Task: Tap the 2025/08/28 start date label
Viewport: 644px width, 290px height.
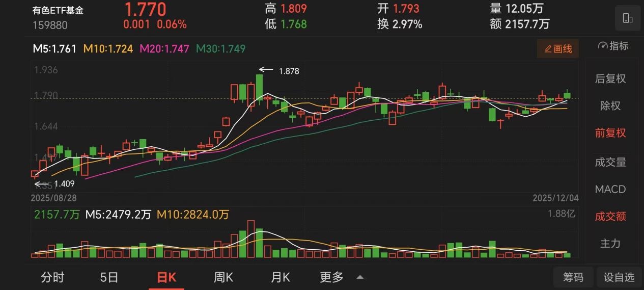Action: 53,198
